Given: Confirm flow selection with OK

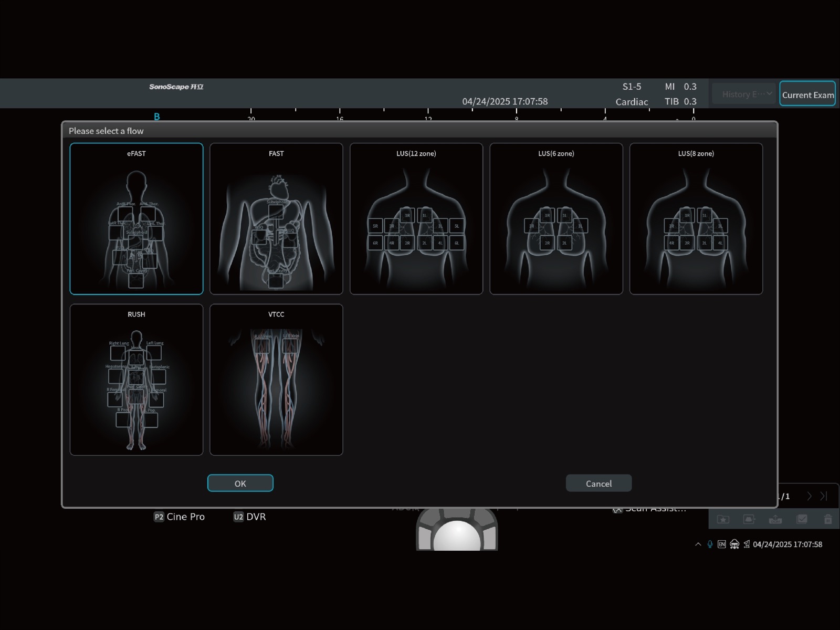Looking at the screenshot, I should point(240,483).
